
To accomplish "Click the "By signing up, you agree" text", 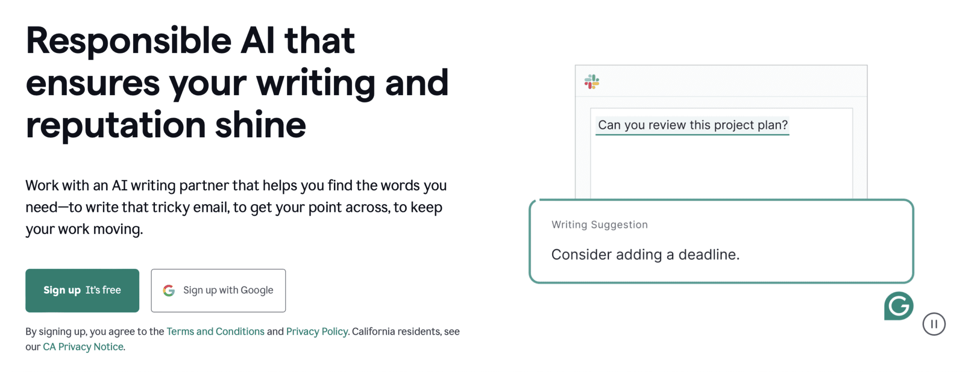I will tap(95, 331).
